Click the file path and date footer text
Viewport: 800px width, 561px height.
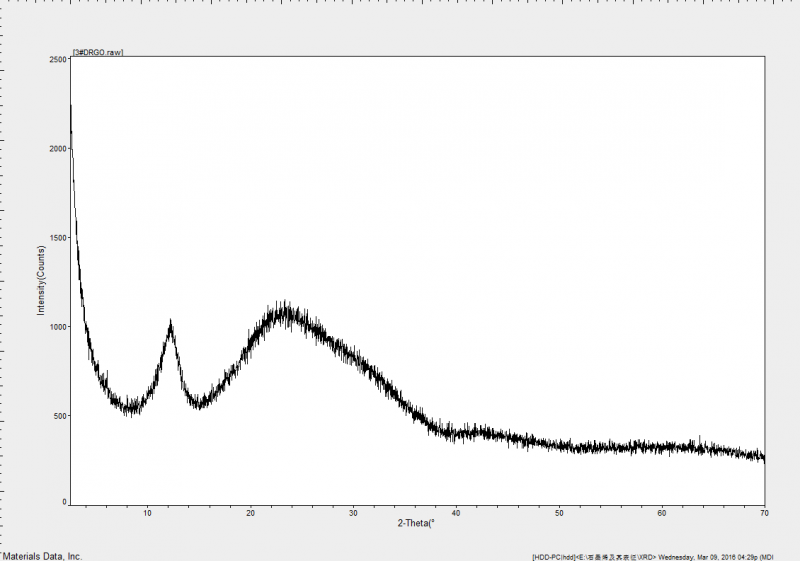coord(653,557)
